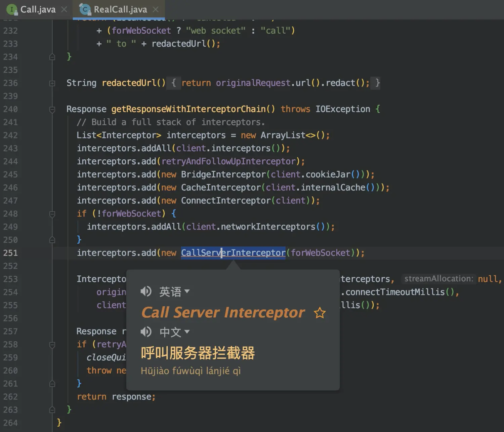Star the Call Server Interceptor translation as favorite
This screenshot has width=504, height=432.
coord(319,313)
